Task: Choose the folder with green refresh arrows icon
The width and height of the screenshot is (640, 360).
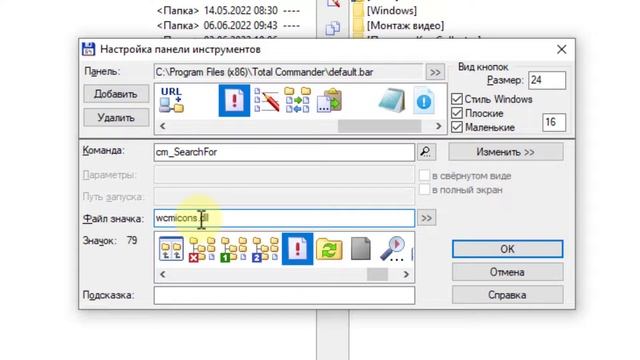Action: 329,249
